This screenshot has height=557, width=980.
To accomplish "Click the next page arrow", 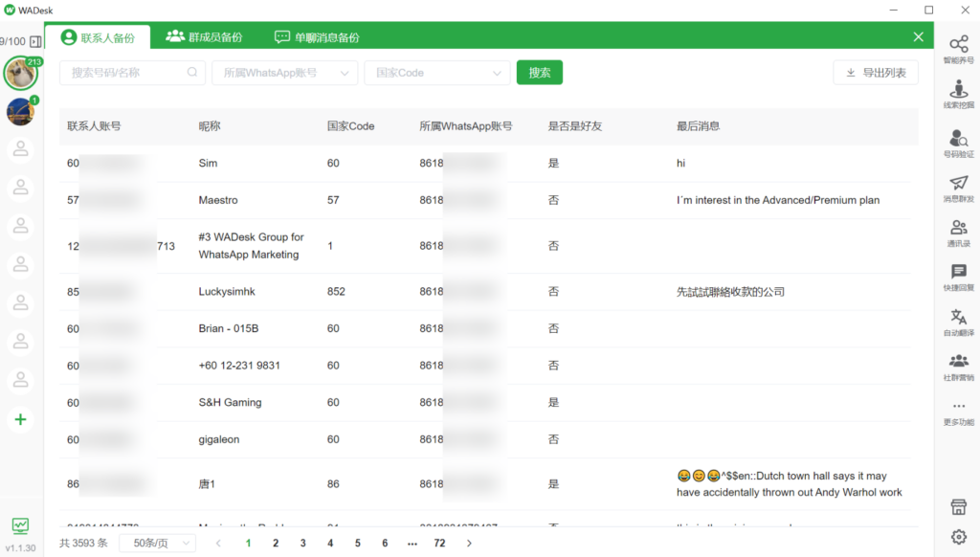I will click(x=469, y=544).
